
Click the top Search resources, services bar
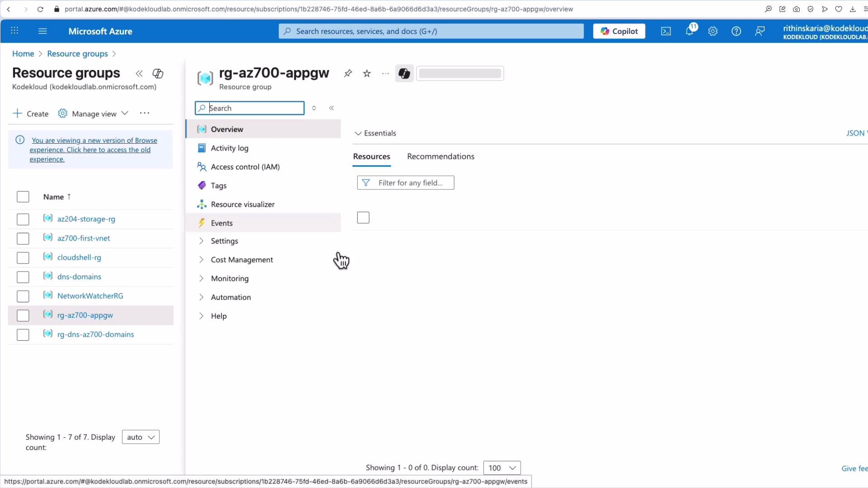431,31
